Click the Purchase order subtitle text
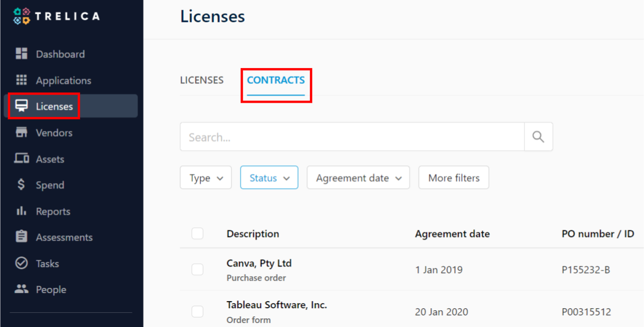 pos(256,278)
